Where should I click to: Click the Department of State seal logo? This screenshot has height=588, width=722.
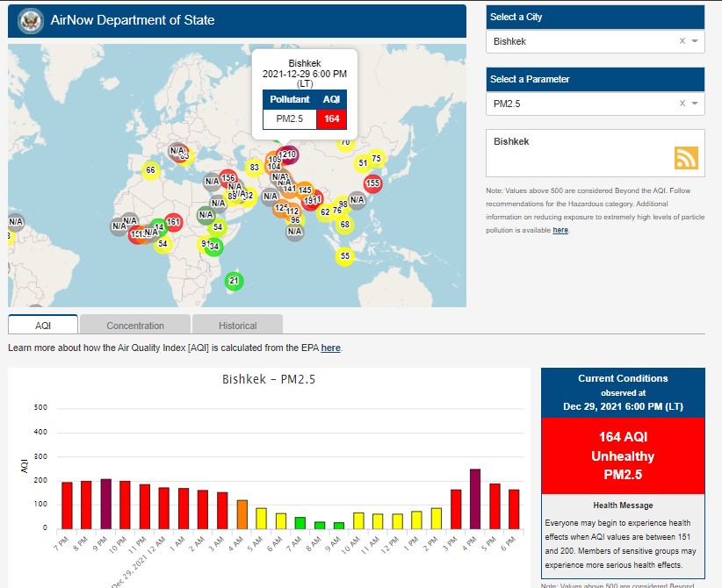(x=30, y=19)
